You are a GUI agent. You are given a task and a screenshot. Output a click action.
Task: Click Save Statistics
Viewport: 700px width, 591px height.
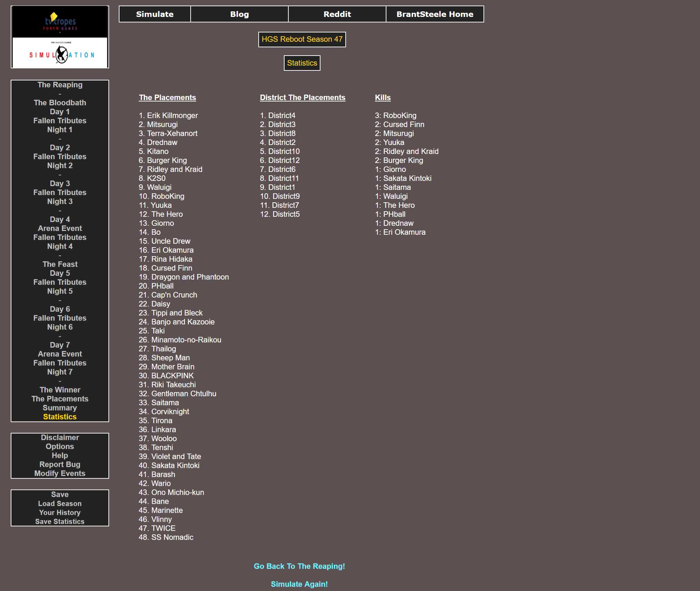coord(60,522)
